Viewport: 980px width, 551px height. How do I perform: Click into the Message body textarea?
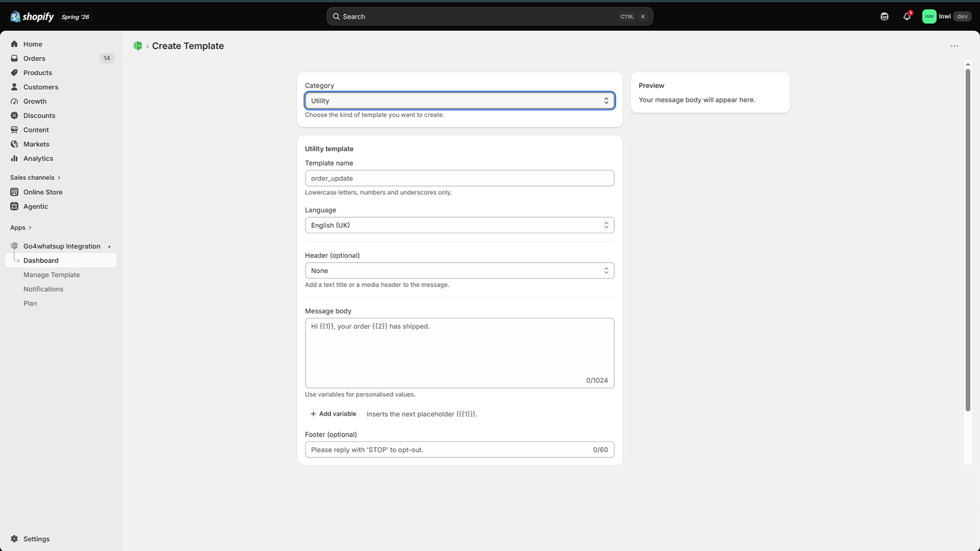click(x=459, y=353)
